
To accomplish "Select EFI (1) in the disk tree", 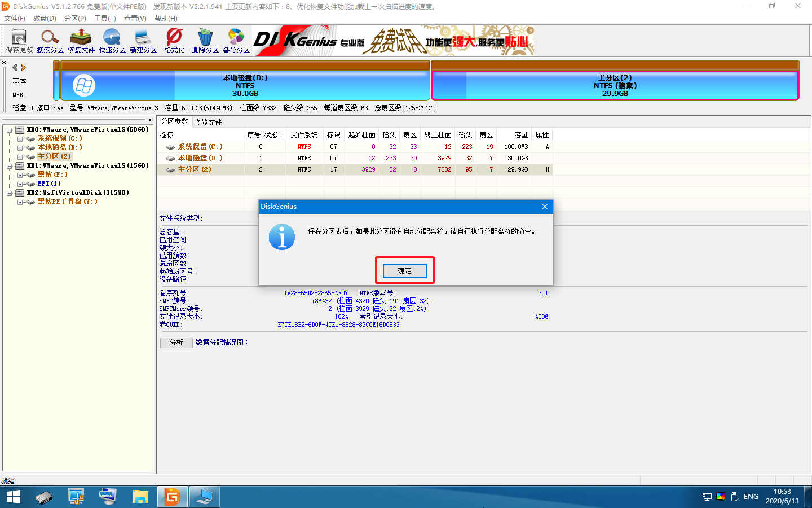I will (49, 183).
